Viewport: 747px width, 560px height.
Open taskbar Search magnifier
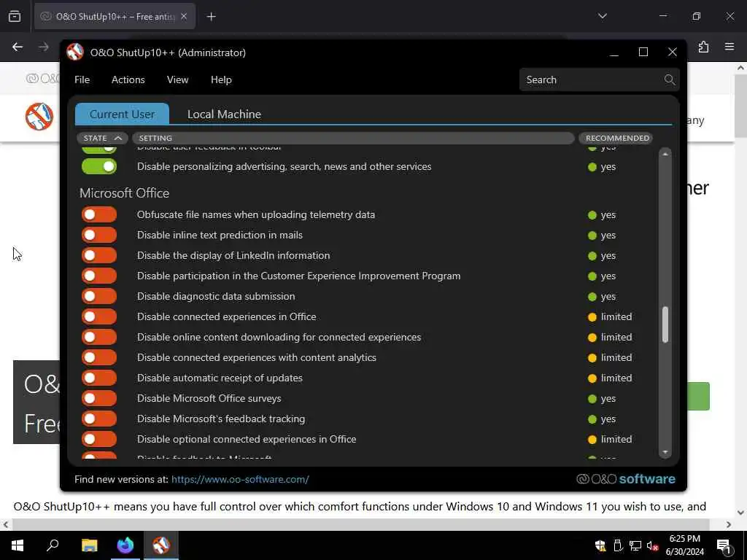point(53,545)
